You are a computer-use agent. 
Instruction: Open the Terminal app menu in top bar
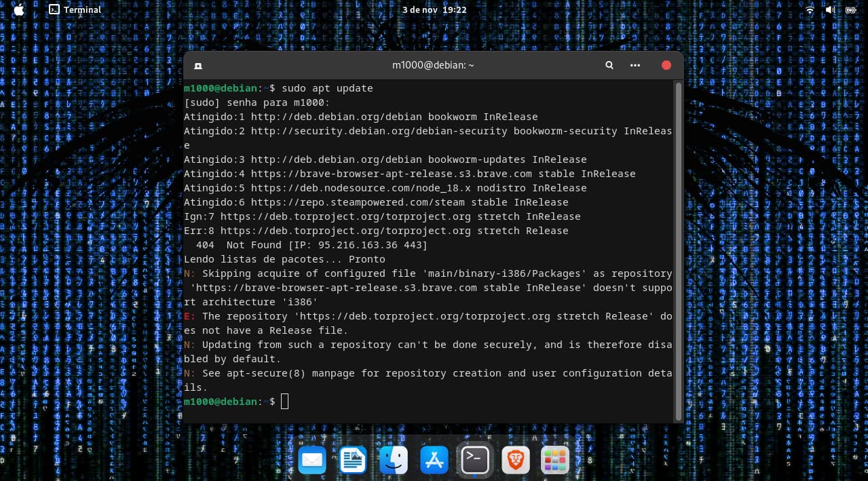point(75,9)
